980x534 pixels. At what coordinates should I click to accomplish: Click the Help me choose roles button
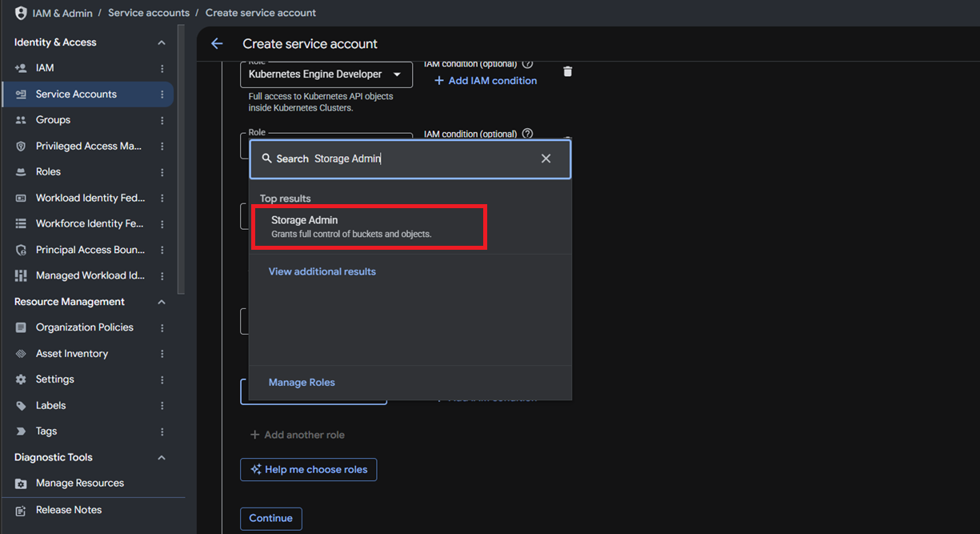[x=308, y=470]
